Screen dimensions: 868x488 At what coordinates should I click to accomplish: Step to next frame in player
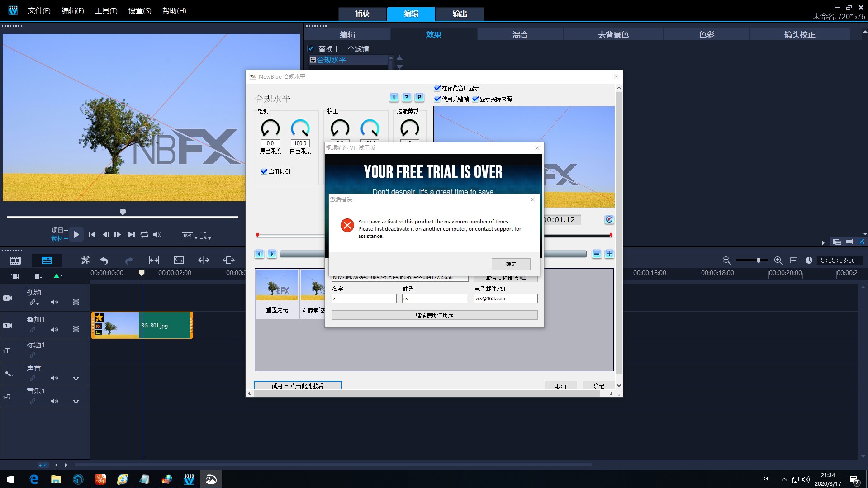[x=118, y=234]
